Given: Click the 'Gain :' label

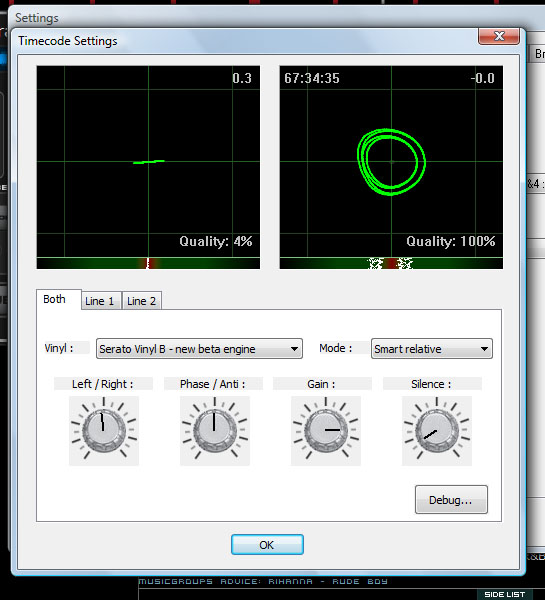Looking at the screenshot, I should pos(321,384).
